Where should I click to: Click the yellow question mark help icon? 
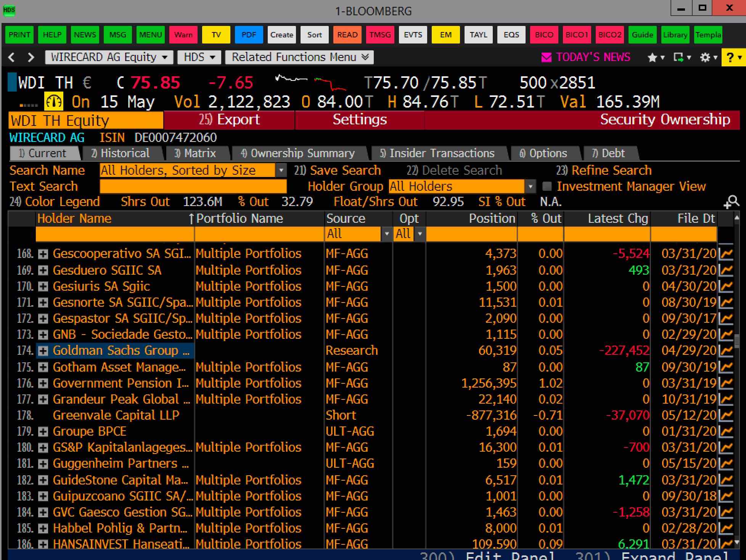pos(730,57)
